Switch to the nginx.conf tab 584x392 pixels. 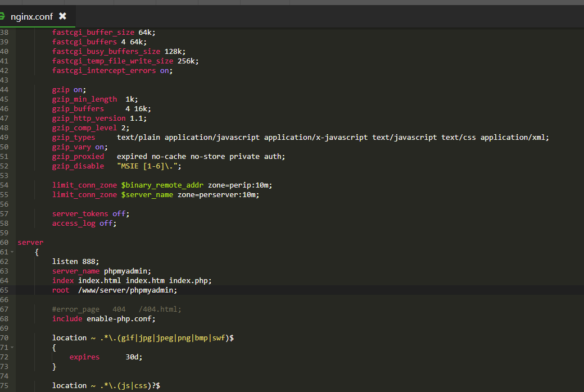[x=31, y=16]
